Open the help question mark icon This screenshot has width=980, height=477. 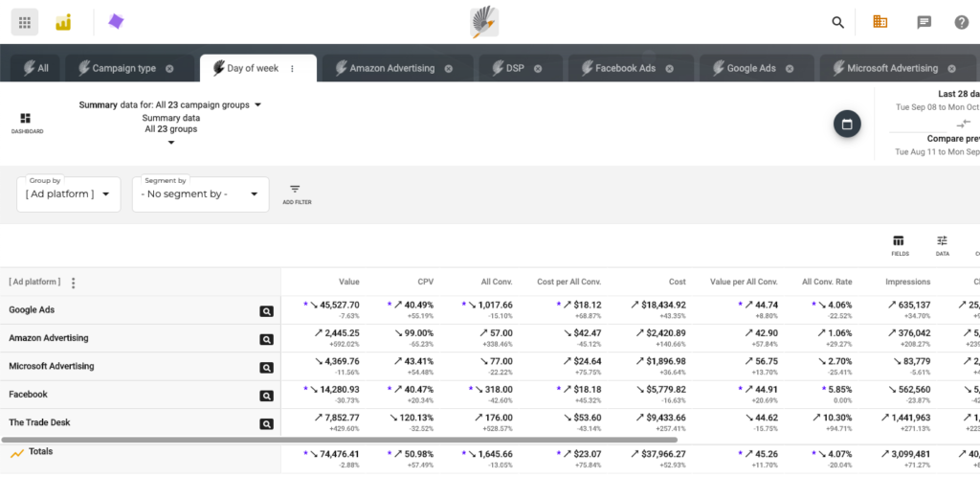[961, 22]
